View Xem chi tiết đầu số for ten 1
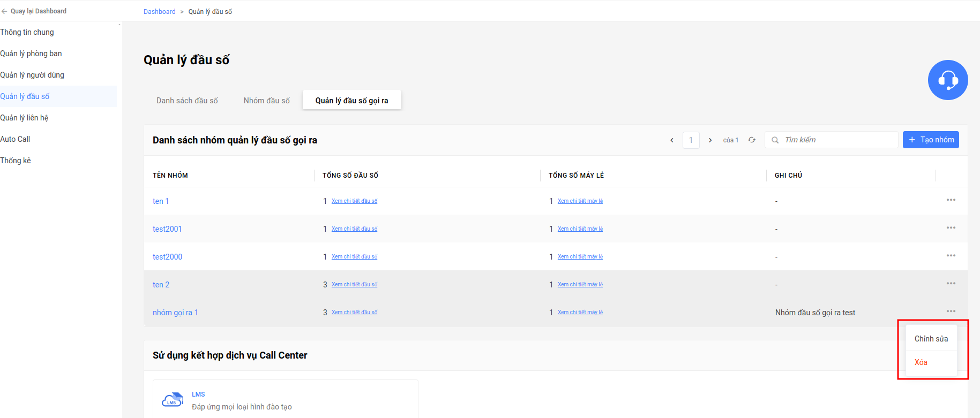This screenshot has height=418, width=980. pyautogui.click(x=354, y=201)
